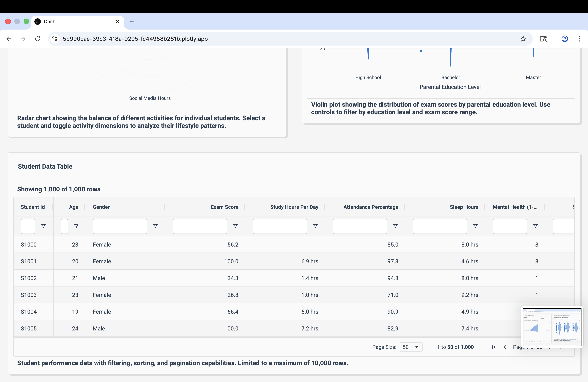
Task: Open the Mental Health column filter icon
Action: point(535,226)
